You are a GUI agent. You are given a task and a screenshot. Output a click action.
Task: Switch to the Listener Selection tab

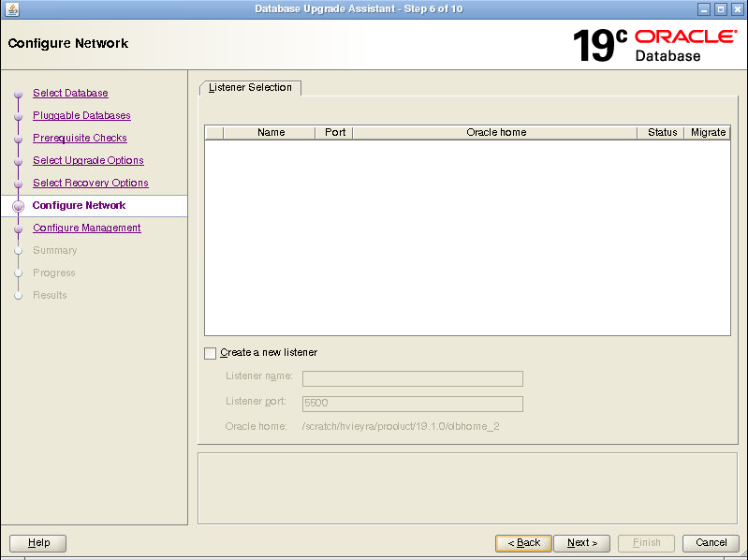coord(250,88)
